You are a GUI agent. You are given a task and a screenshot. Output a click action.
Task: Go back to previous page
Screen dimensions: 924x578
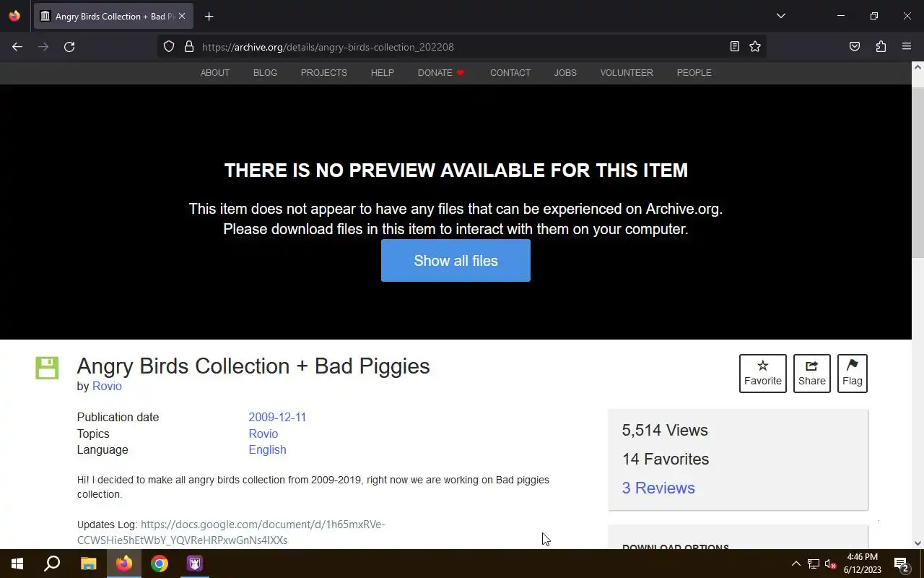pos(17,47)
